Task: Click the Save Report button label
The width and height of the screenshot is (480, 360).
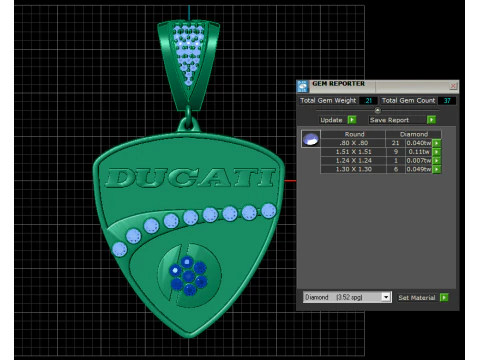Action: pyautogui.click(x=389, y=120)
